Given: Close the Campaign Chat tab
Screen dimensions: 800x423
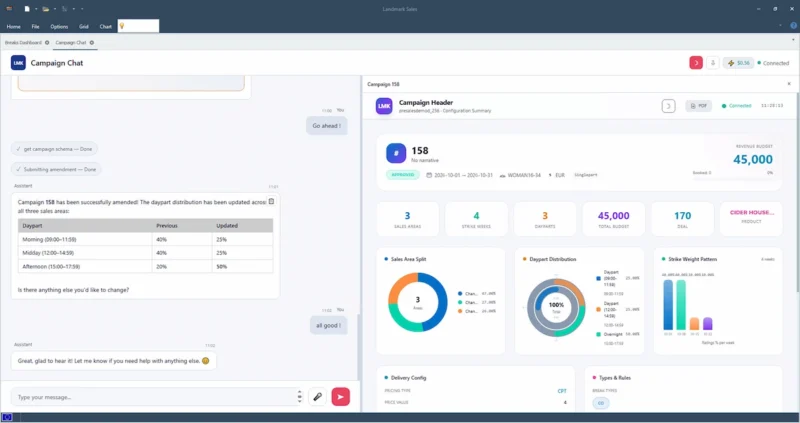Looking at the screenshot, I should coord(92,42).
